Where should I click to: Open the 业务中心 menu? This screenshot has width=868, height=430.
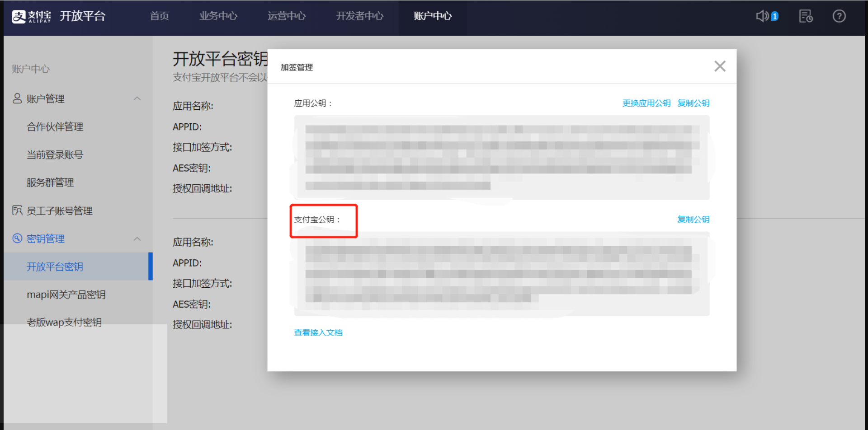218,16
